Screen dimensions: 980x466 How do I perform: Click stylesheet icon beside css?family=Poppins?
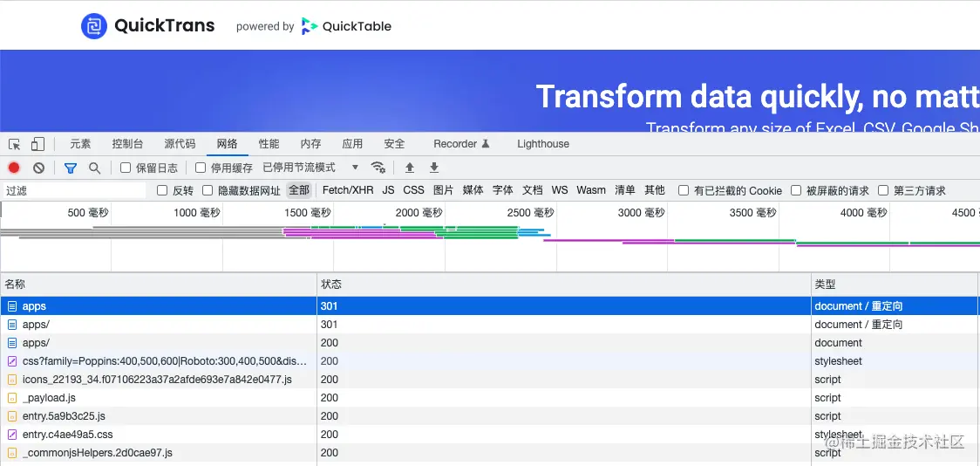(12, 361)
